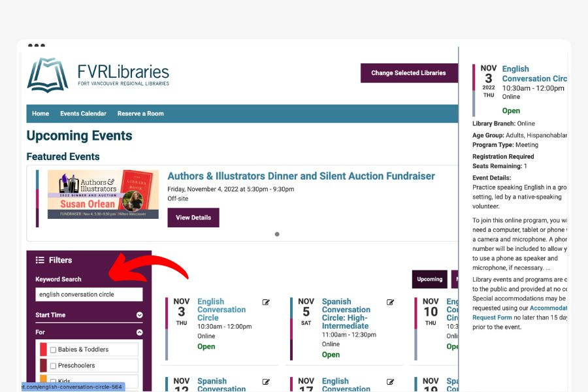588x392 pixels.
Task: Click the red Babies & Toddlers color swatch
Action: [x=44, y=350]
